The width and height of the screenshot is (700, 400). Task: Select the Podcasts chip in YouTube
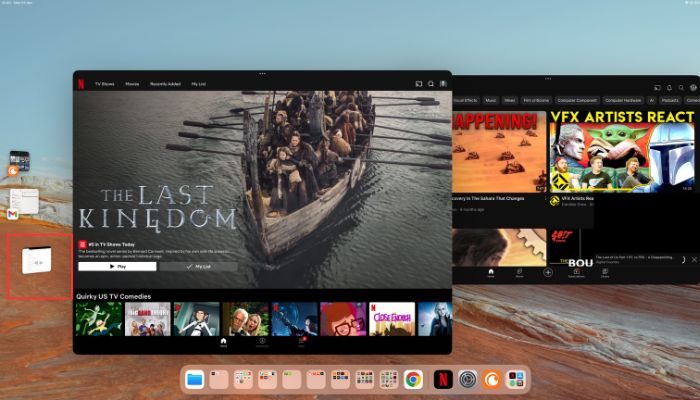[670, 100]
